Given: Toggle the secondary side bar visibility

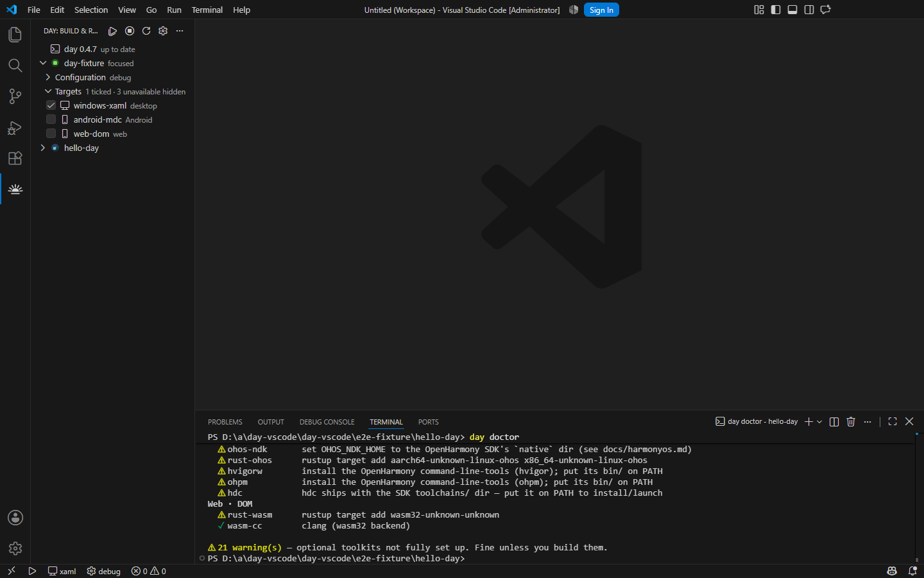Looking at the screenshot, I should [809, 10].
